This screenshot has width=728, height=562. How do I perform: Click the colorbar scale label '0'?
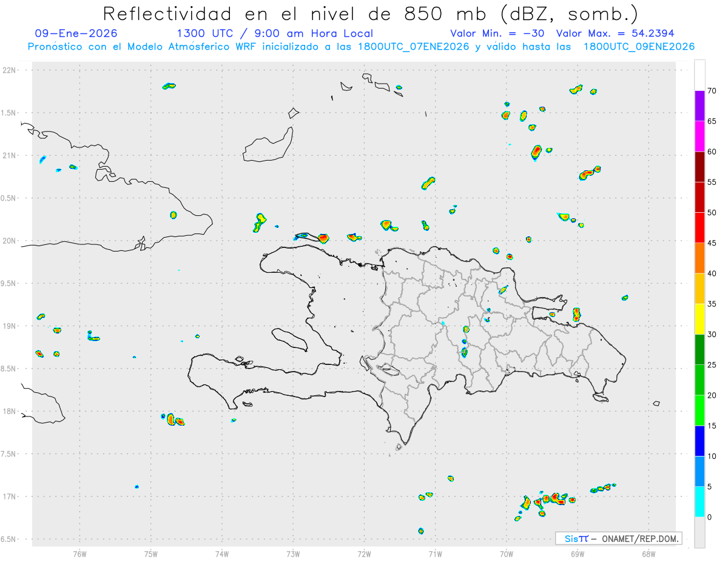point(709,517)
